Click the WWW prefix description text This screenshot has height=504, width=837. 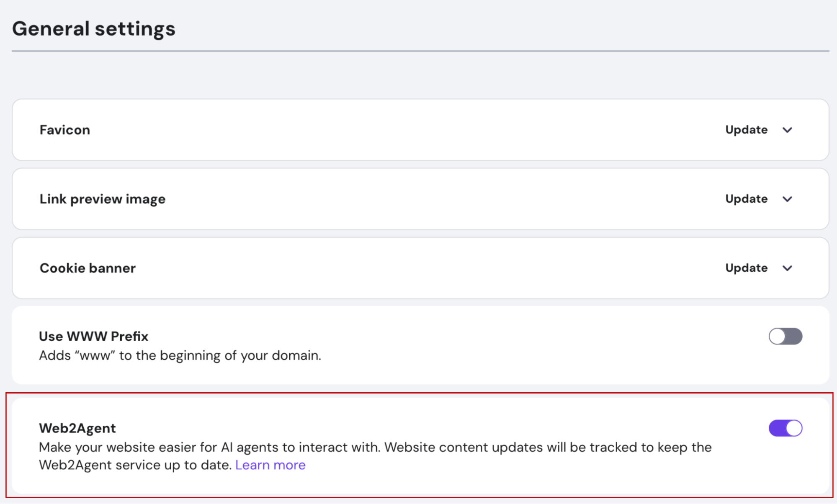pos(180,355)
